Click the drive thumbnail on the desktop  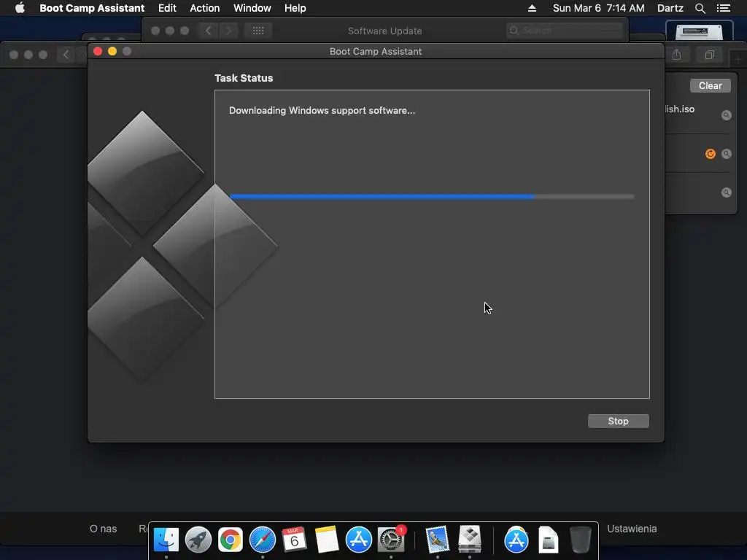699,31
